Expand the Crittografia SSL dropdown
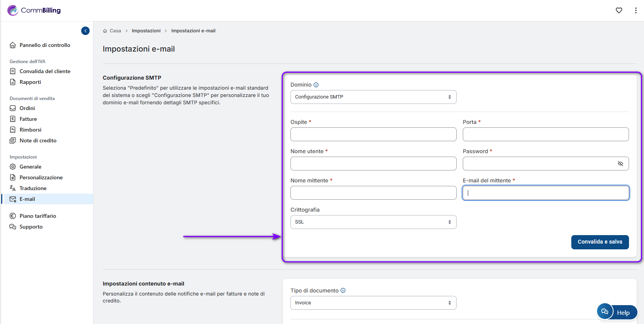This screenshot has width=644, height=324. [373, 222]
